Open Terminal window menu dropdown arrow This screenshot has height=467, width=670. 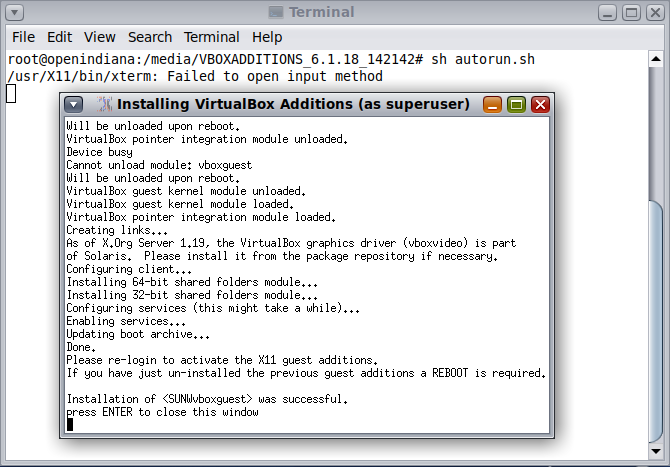[15, 12]
